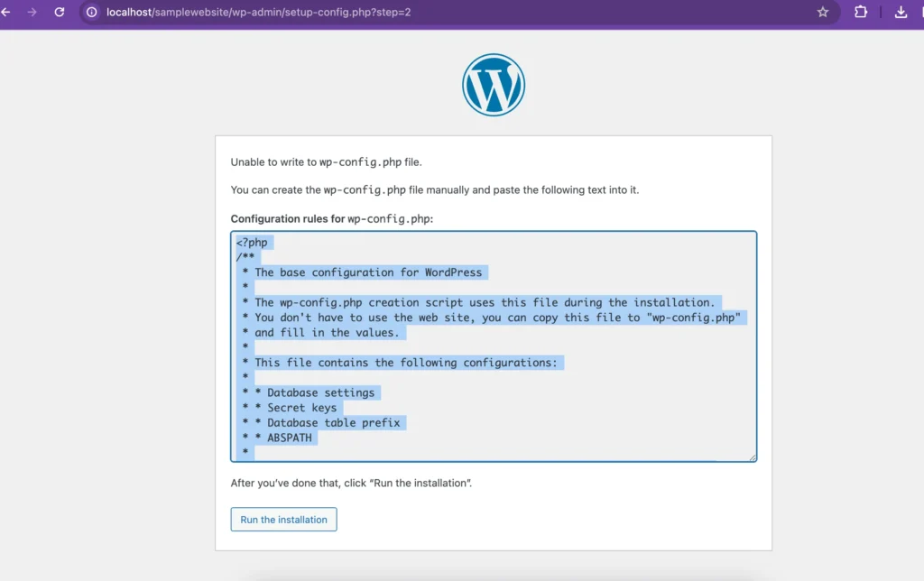Click the "After you've done that" instruction text
The height and width of the screenshot is (581, 924).
tap(351, 484)
